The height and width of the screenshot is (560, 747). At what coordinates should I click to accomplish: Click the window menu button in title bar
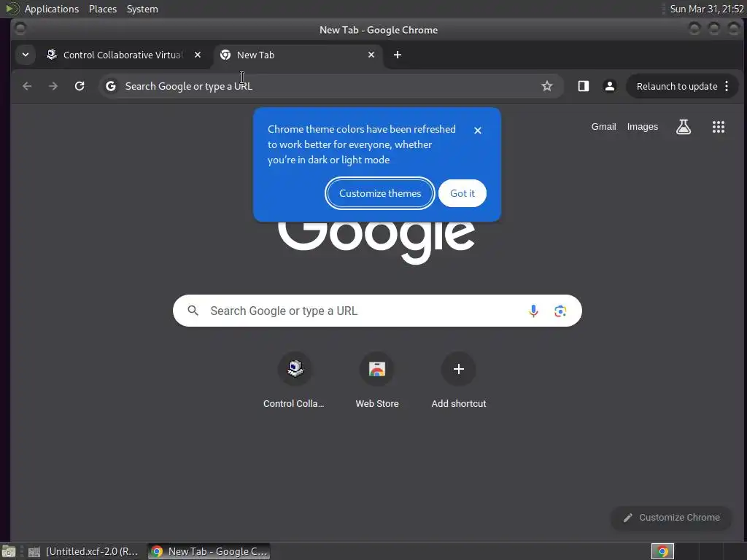click(x=20, y=29)
